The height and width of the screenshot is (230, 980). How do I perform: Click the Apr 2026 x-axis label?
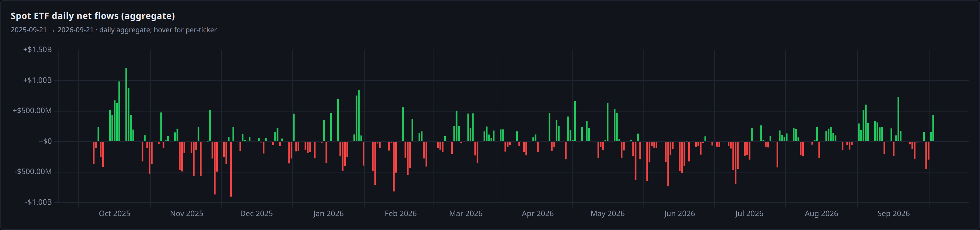(538, 213)
